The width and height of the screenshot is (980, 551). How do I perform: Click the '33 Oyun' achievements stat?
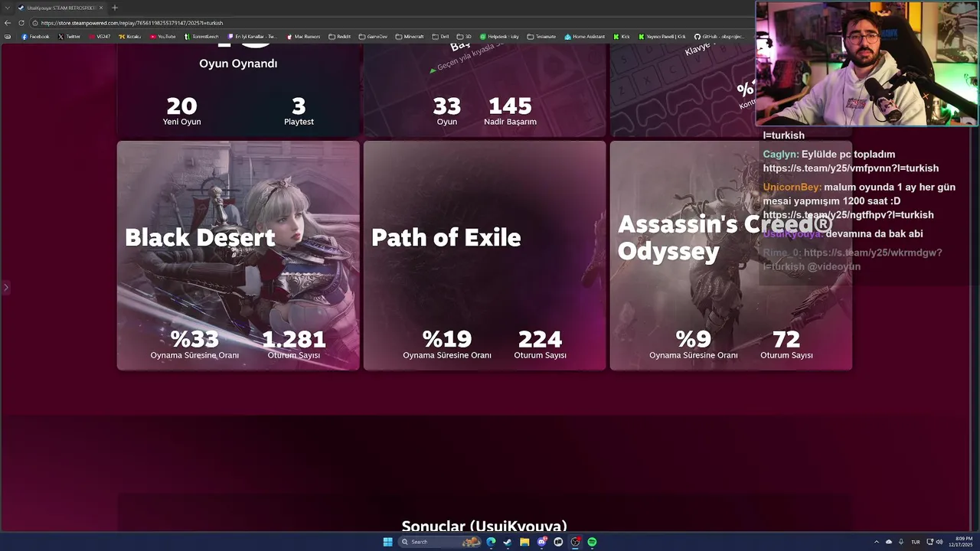446,110
